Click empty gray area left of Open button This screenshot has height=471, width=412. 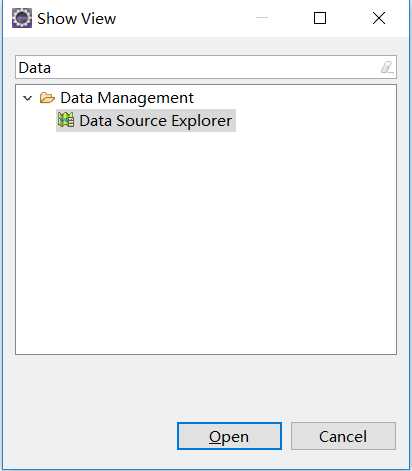(90, 436)
